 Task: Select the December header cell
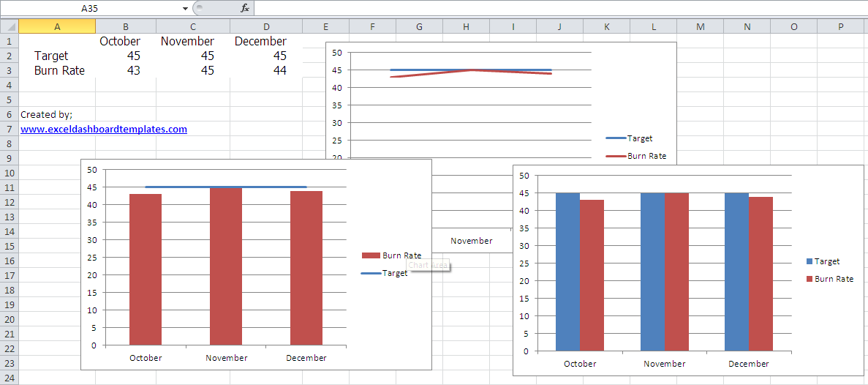pyautogui.click(x=261, y=41)
